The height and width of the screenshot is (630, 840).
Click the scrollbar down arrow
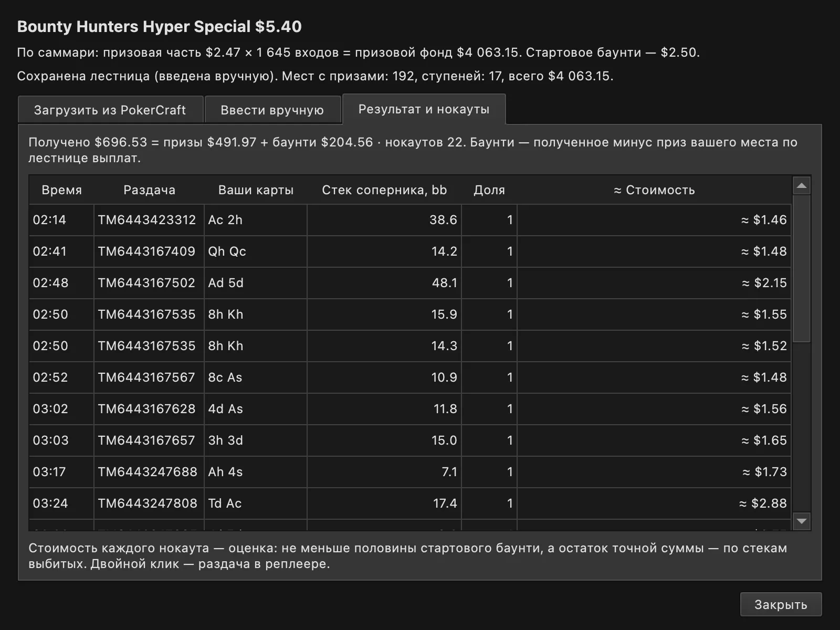coord(801,521)
